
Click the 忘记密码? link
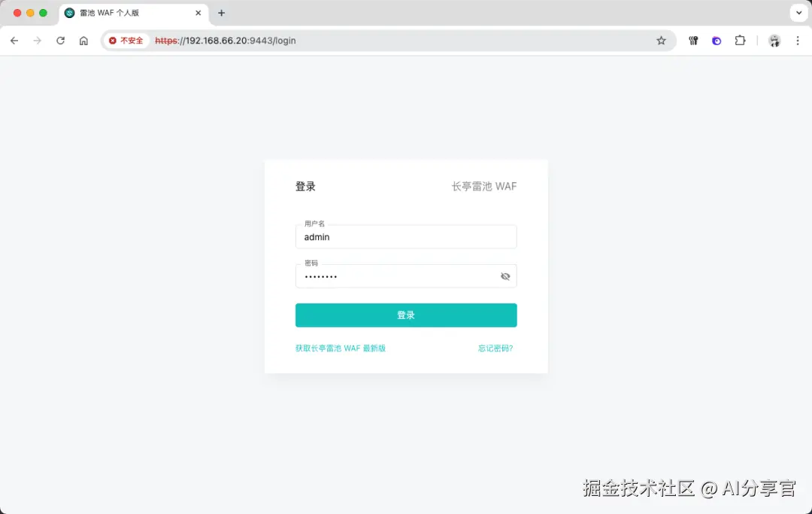click(495, 348)
